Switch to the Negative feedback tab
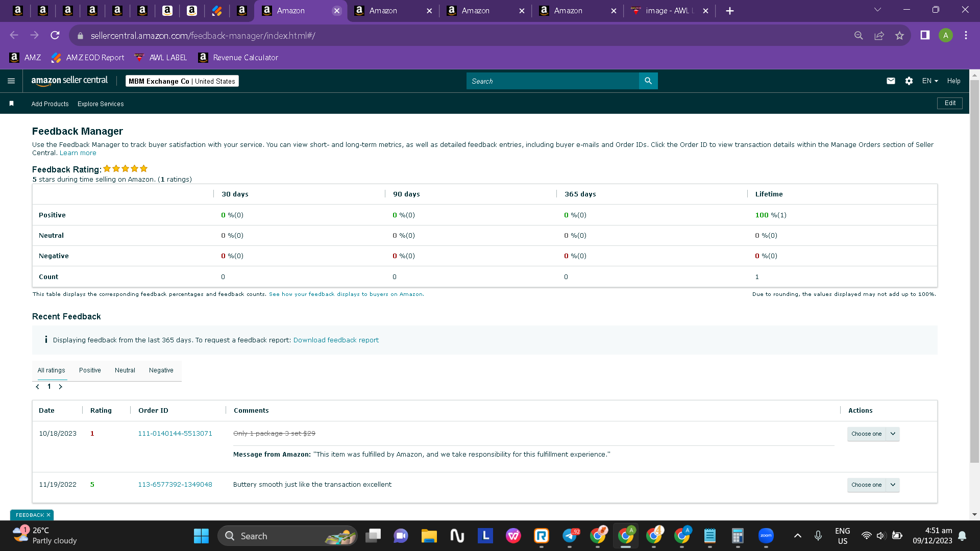This screenshot has width=980, height=551. coord(161,370)
